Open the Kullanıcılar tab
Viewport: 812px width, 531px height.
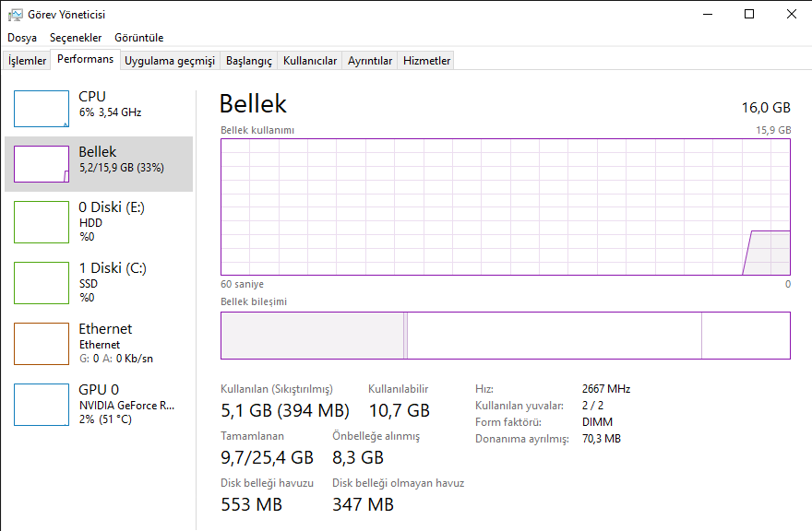click(310, 61)
